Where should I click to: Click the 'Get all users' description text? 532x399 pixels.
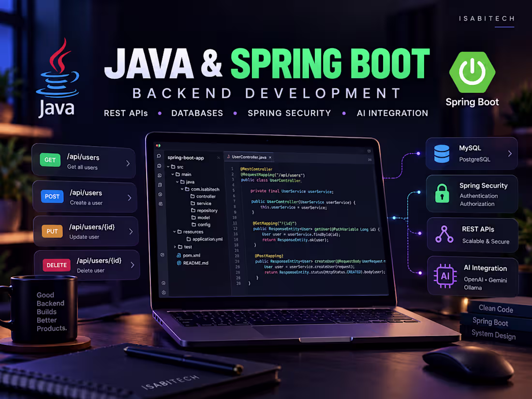[82, 167]
